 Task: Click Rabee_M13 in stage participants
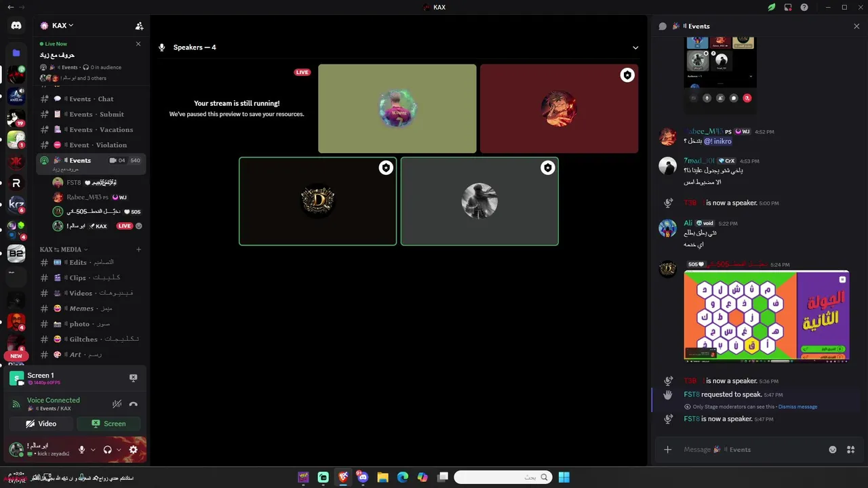pyautogui.click(x=97, y=197)
